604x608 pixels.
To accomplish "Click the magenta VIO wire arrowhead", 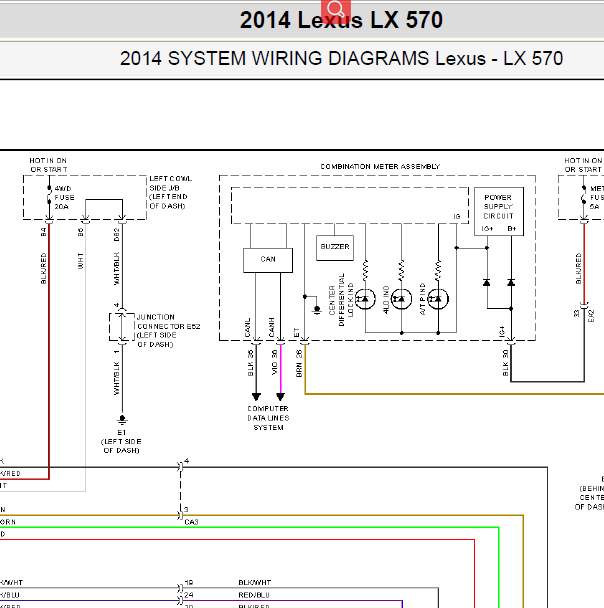I will point(280,397).
